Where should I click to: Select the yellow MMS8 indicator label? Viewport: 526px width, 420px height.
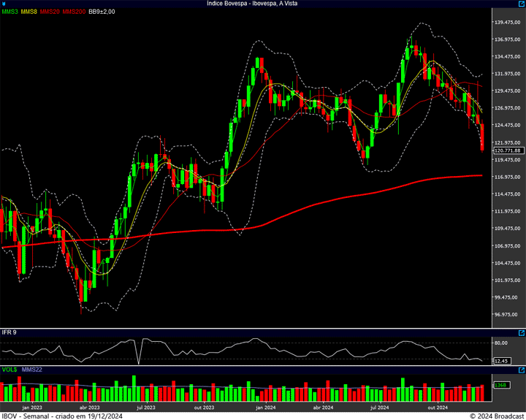coord(29,12)
